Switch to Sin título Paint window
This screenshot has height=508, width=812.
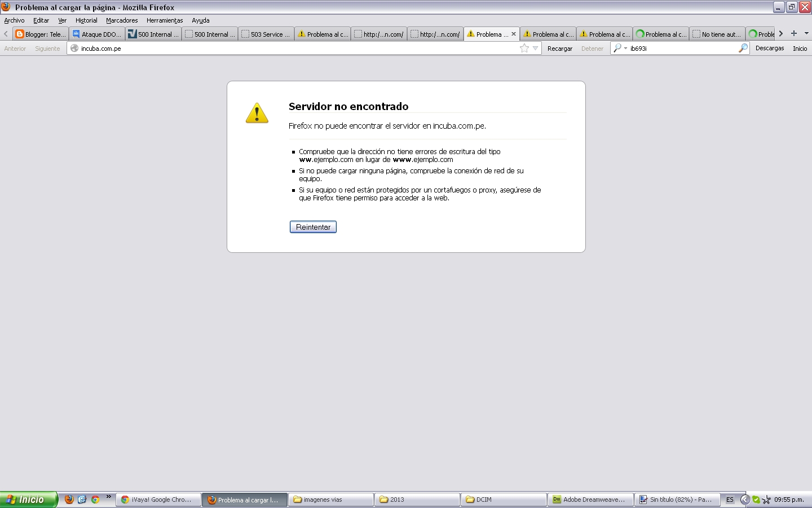click(x=676, y=500)
